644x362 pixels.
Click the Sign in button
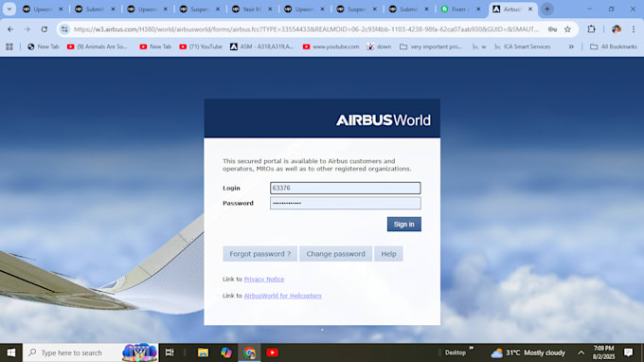tap(403, 224)
